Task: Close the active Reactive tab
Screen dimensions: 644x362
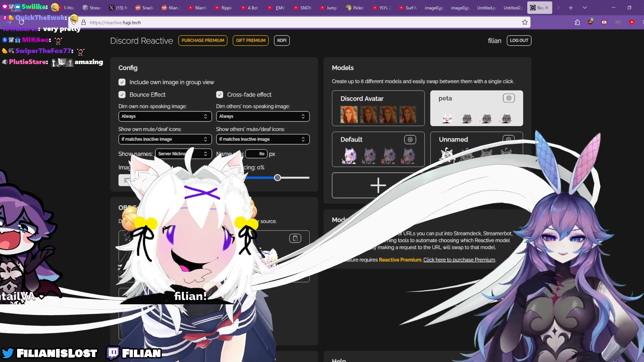Action: click(x=547, y=8)
